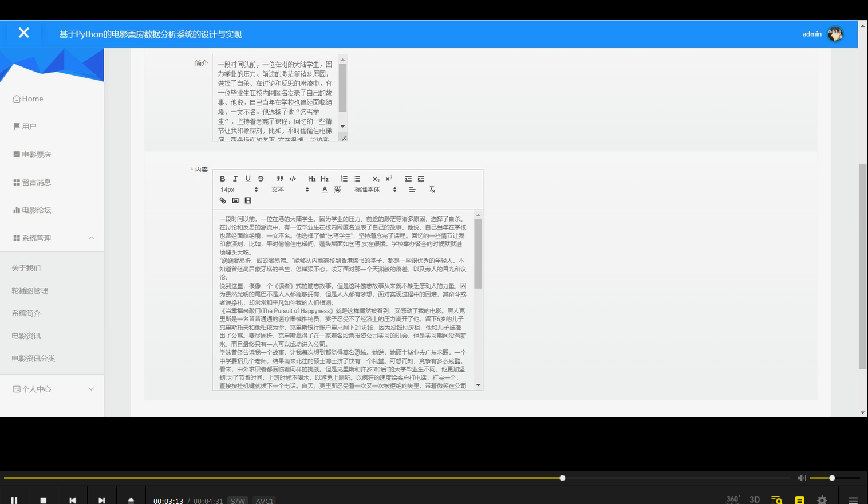Select the strikethrough formatting icon
This screenshot has width=868, height=504.
[x=261, y=179]
